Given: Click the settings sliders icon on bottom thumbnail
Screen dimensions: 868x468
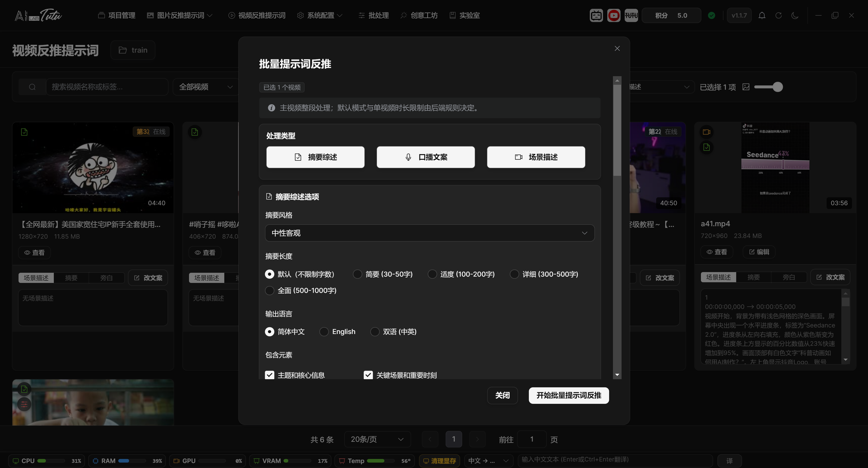Looking at the screenshot, I should click(24, 404).
